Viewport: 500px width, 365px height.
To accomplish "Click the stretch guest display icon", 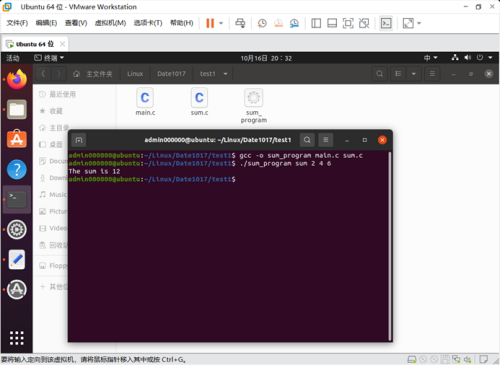I will click(x=408, y=23).
